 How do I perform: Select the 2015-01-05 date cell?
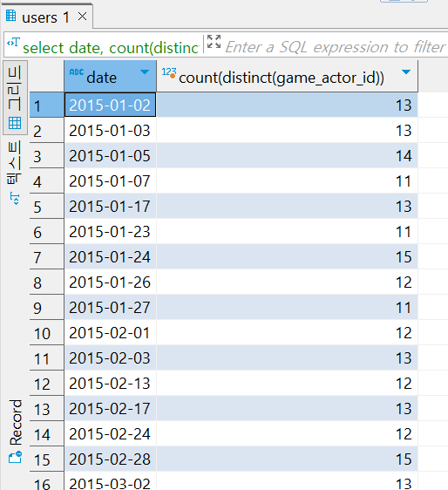(111, 155)
